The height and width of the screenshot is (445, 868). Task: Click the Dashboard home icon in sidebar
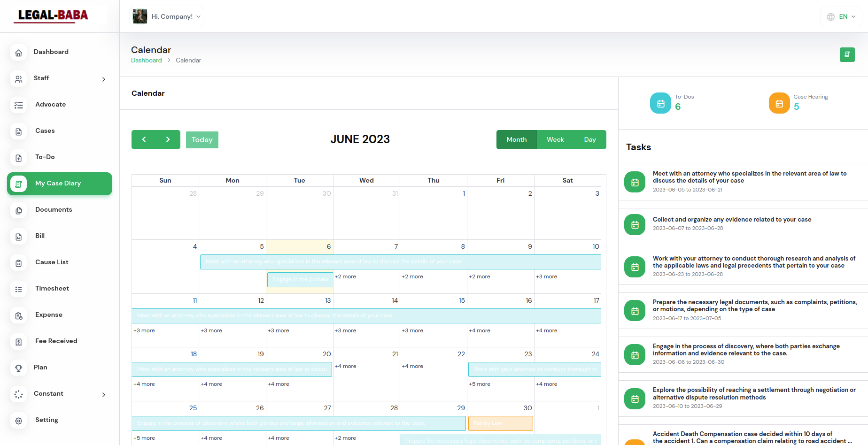pyautogui.click(x=18, y=53)
